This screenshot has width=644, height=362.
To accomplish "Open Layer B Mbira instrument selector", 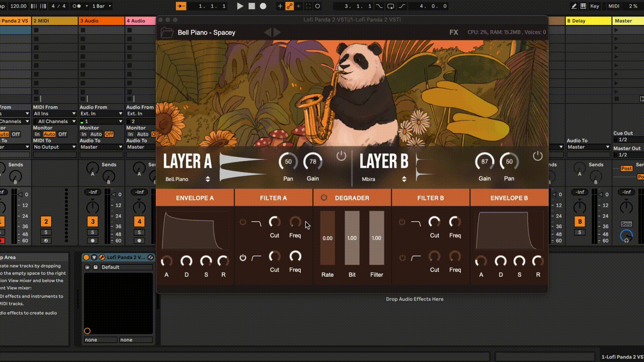I will pyautogui.click(x=384, y=179).
